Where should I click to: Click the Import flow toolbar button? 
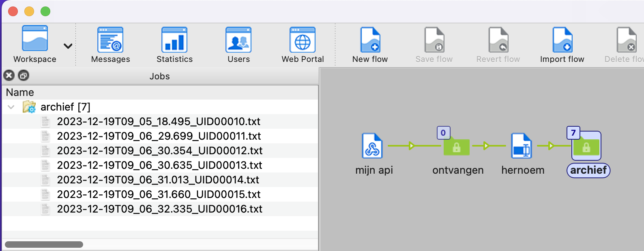click(x=562, y=45)
